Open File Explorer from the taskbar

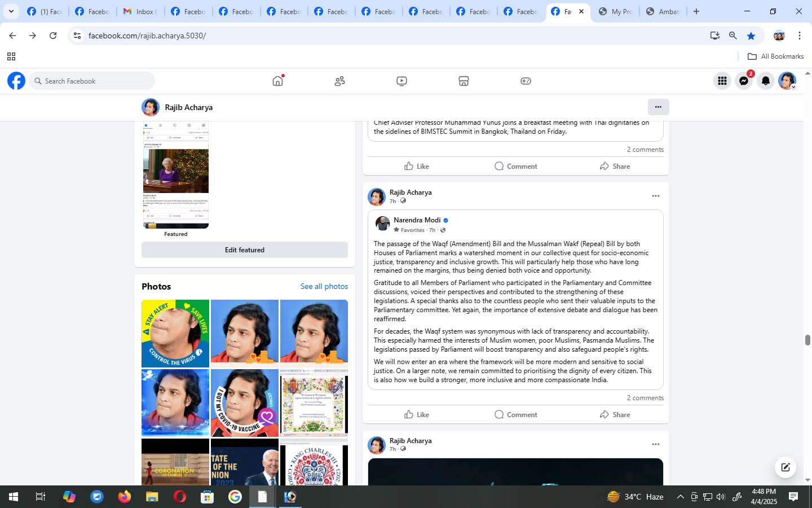pyautogui.click(x=152, y=497)
